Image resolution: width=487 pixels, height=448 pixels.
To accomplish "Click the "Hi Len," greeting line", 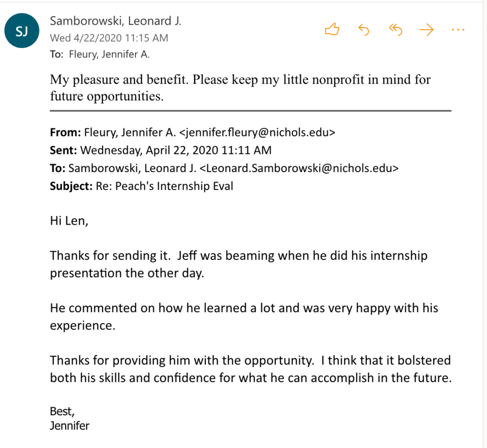I will click(69, 220).
